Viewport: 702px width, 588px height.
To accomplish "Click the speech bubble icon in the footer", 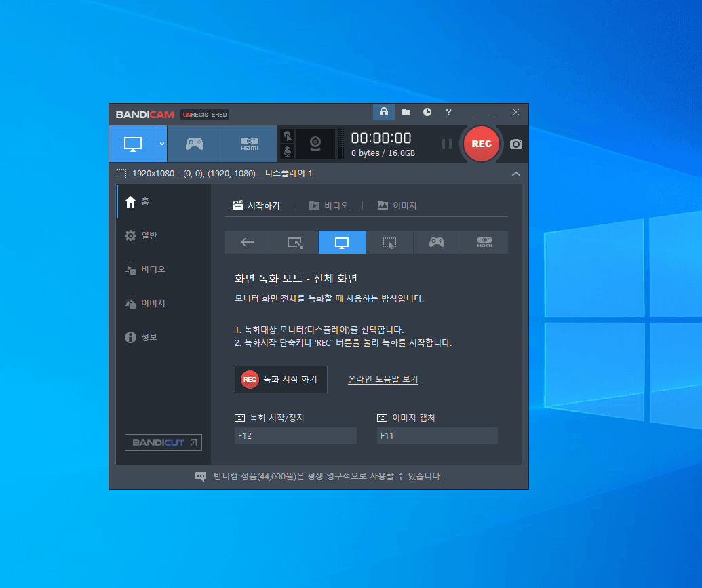I will tap(201, 477).
